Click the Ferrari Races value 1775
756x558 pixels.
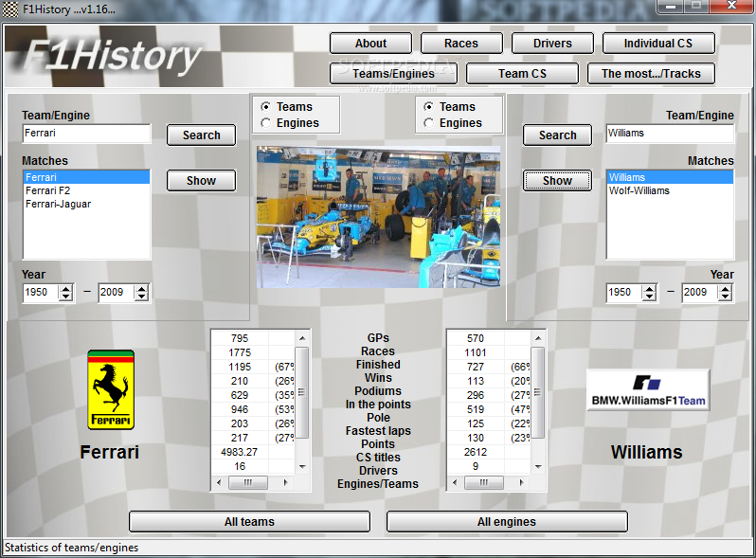[x=240, y=352]
